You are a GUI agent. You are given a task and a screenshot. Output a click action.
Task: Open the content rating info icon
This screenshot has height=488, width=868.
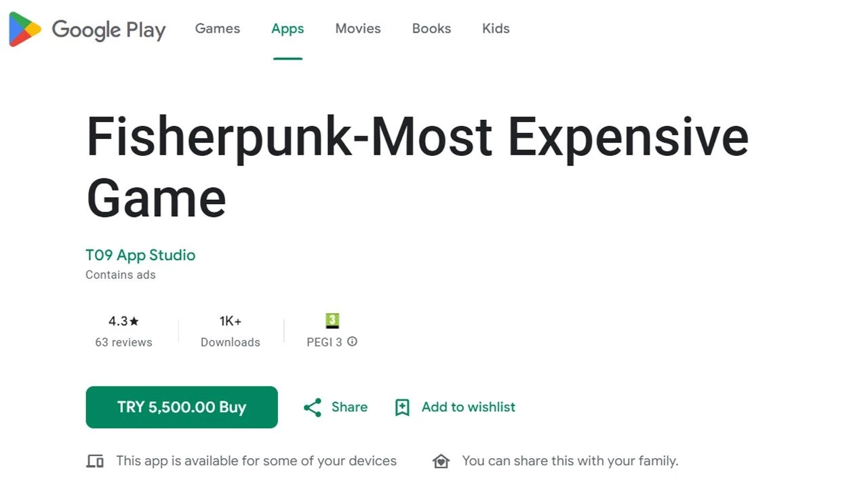(x=352, y=342)
